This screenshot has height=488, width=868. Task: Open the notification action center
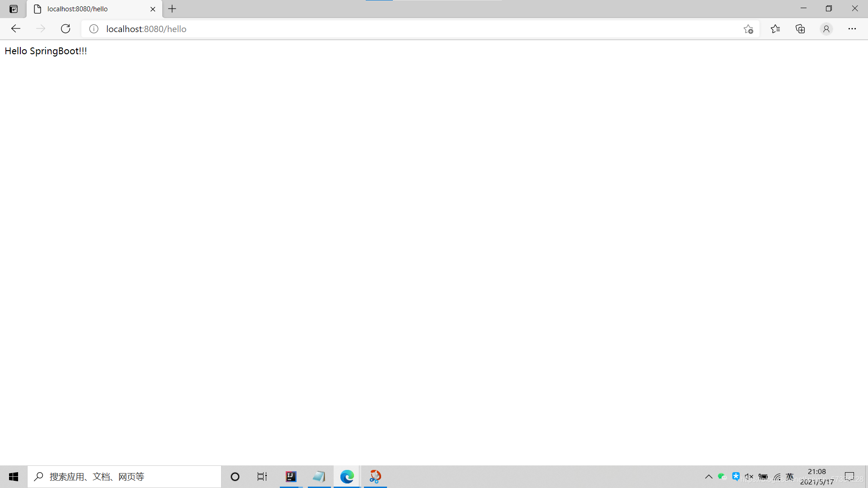pyautogui.click(x=849, y=477)
